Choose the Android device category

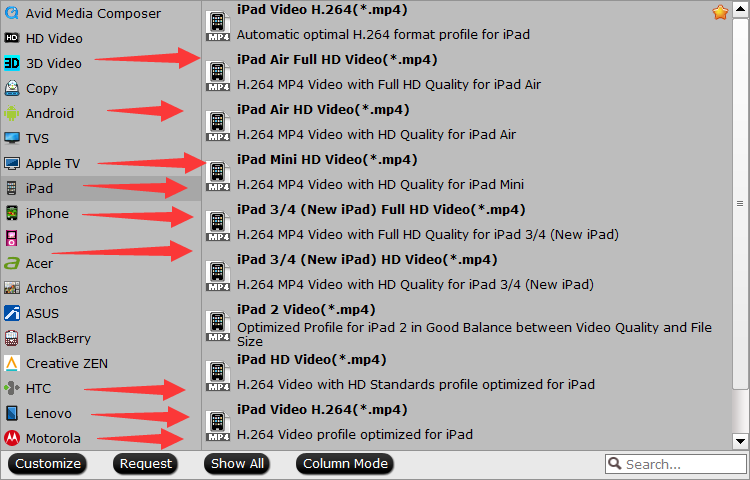(x=100, y=113)
